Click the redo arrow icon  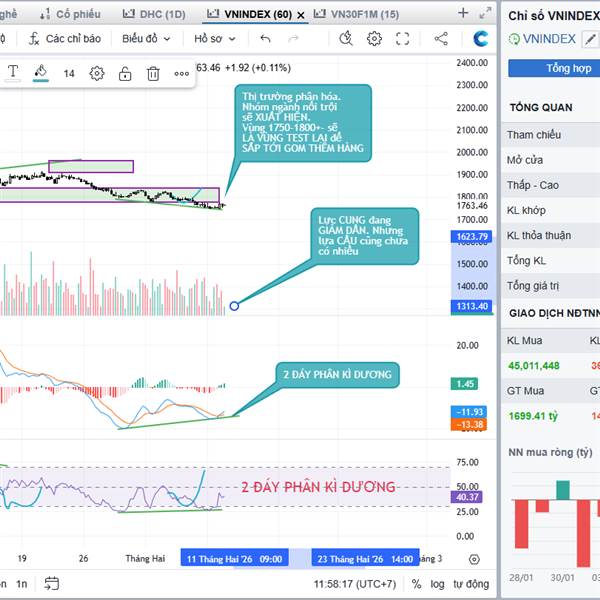pos(293,38)
